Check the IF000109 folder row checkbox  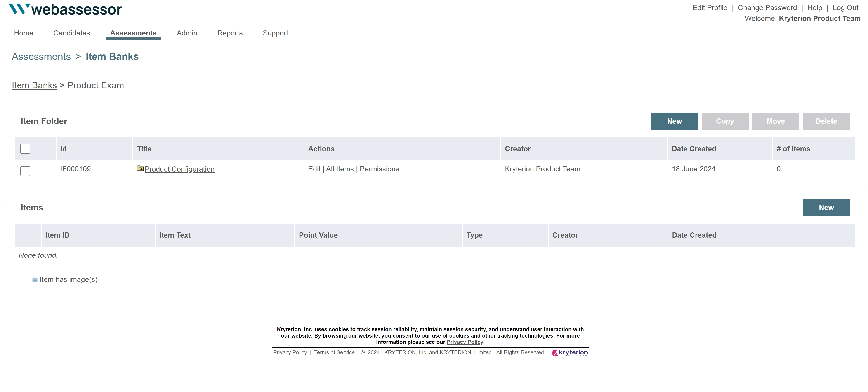(x=25, y=171)
